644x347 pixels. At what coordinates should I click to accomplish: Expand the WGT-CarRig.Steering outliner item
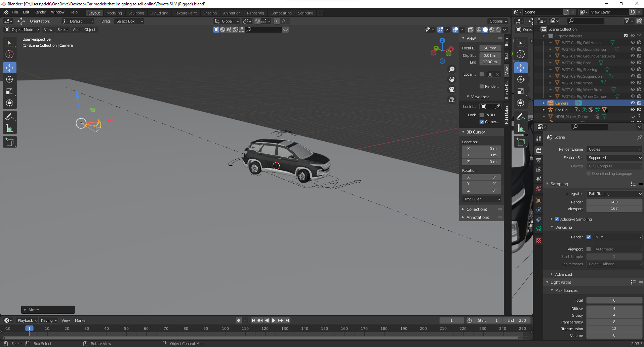550,70
